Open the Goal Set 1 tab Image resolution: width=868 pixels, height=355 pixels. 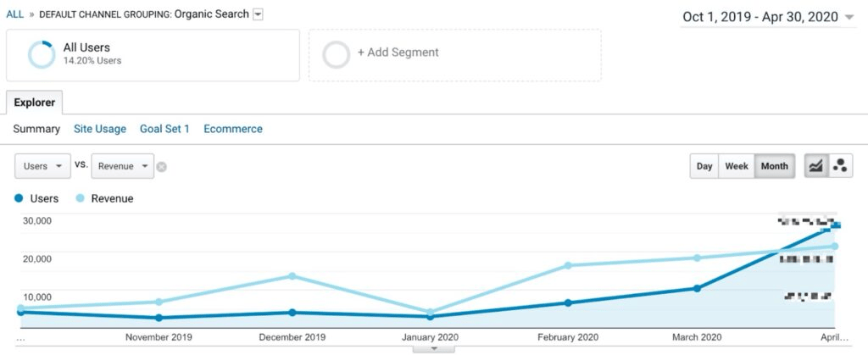point(164,129)
